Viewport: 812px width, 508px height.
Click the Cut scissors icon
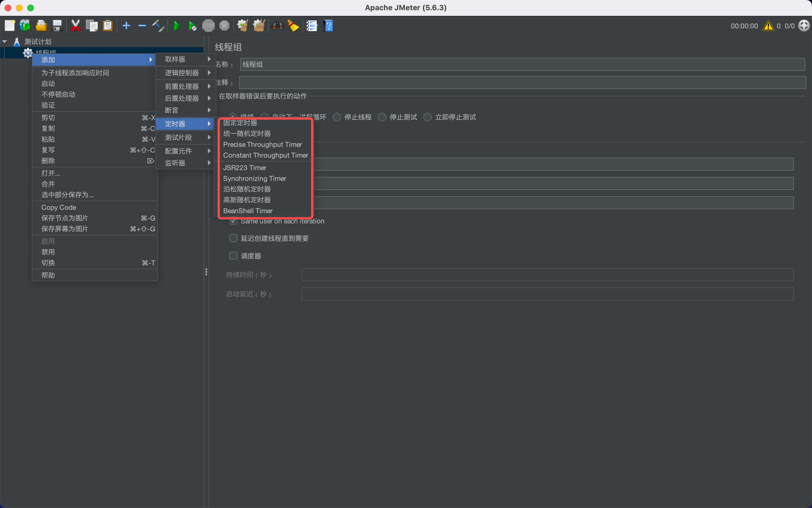click(76, 26)
